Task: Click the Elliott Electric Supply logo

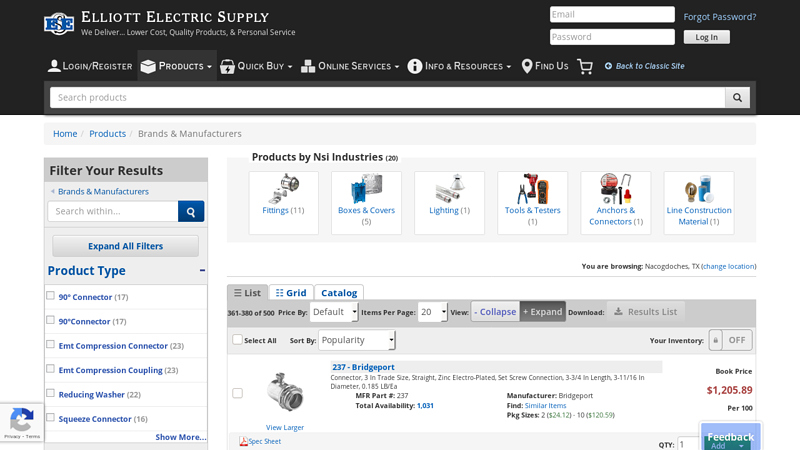Action: tap(59, 23)
